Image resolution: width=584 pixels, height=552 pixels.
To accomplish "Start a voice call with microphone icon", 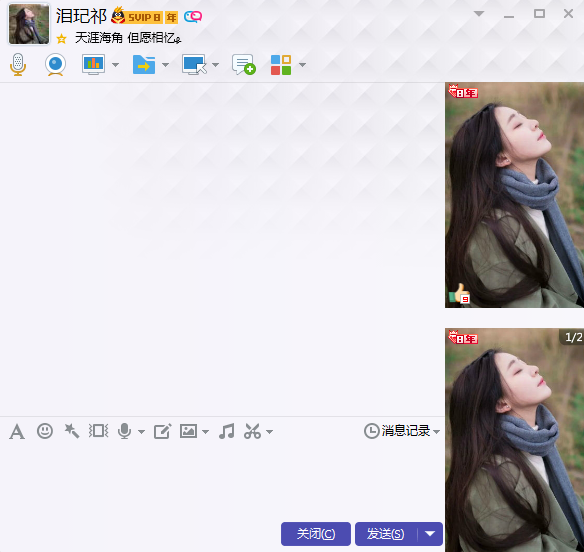I will click(18, 64).
